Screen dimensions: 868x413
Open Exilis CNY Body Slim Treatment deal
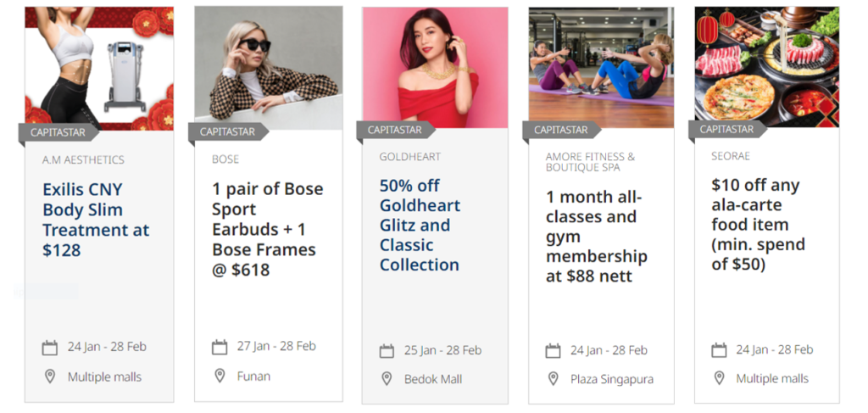96,220
